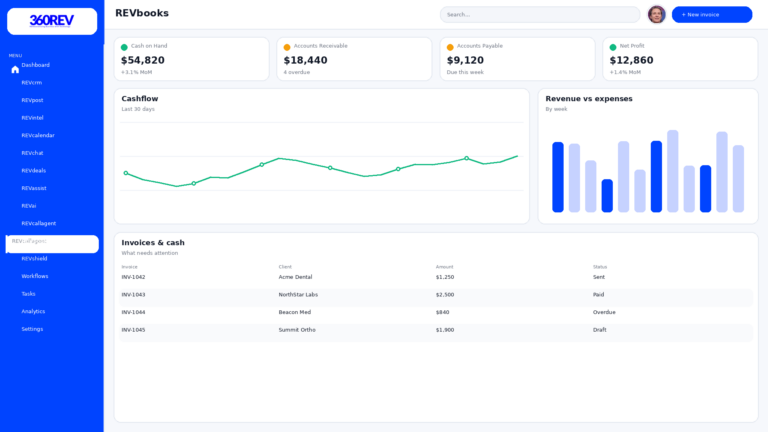768x432 pixels.
Task: Click the last data point on Cashflow chart
Action: [x=518, y=156]
